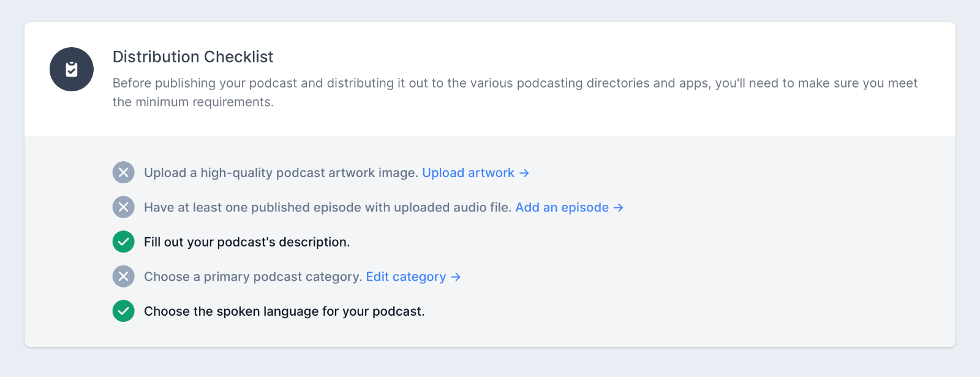Select the Distribution Checklist heading
The image size is (980, 377).
(x=193, y=56)
